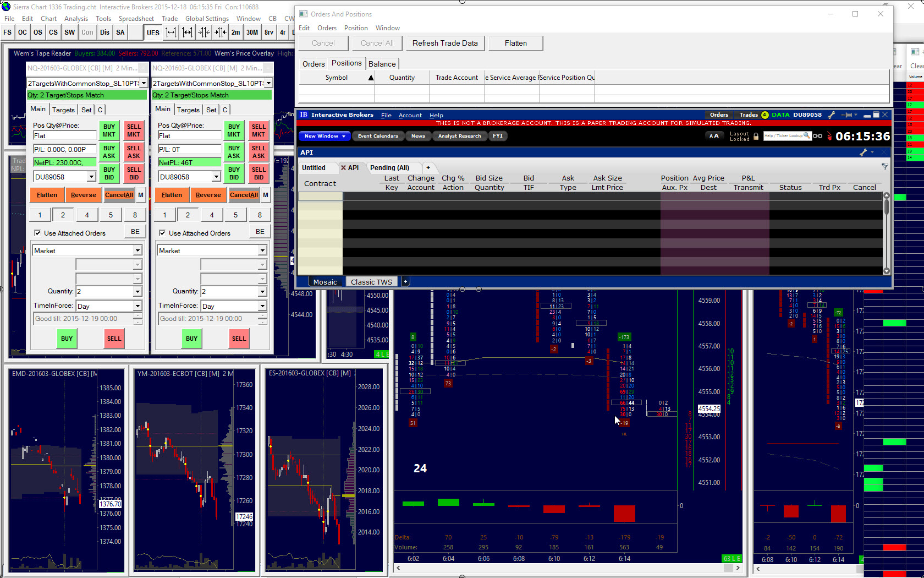Click the SA toolbar button
924x578 pixels.
pyautogui.click(x=120, y=32)
